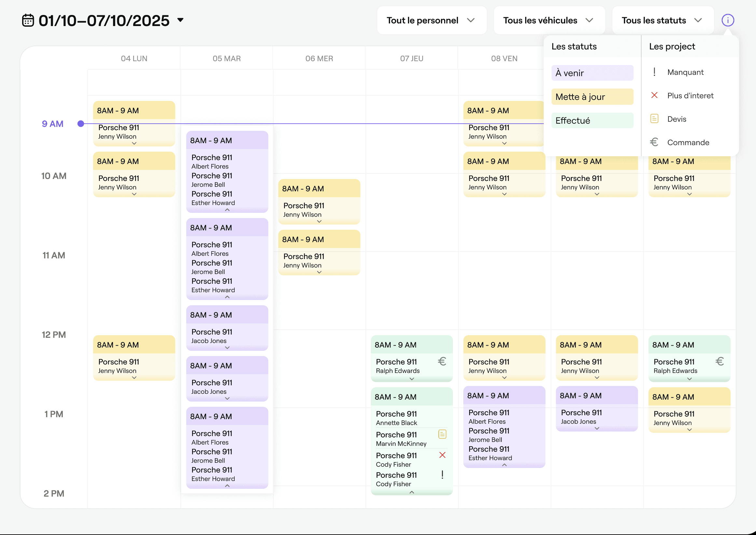Click the exclamation mark icon on last Cody Fisher entry
This screenshot has height=535, width=756.
tap(442, 474)
